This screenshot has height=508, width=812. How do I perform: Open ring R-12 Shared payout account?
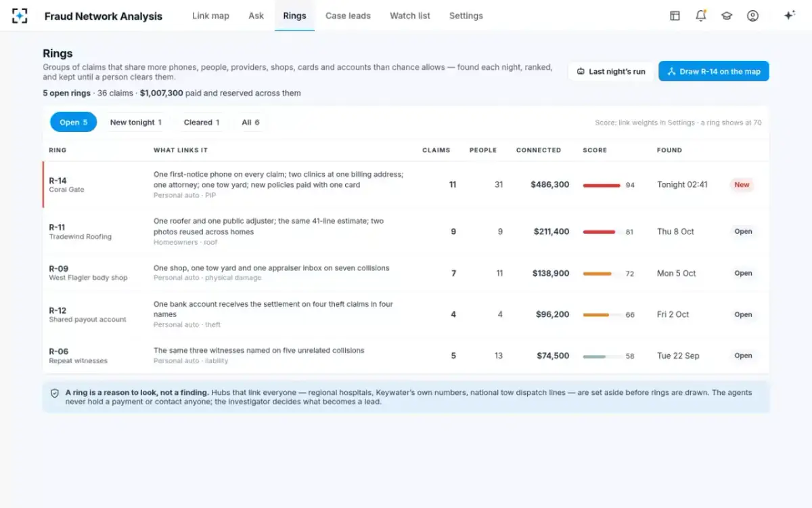(x=406, y=314)
